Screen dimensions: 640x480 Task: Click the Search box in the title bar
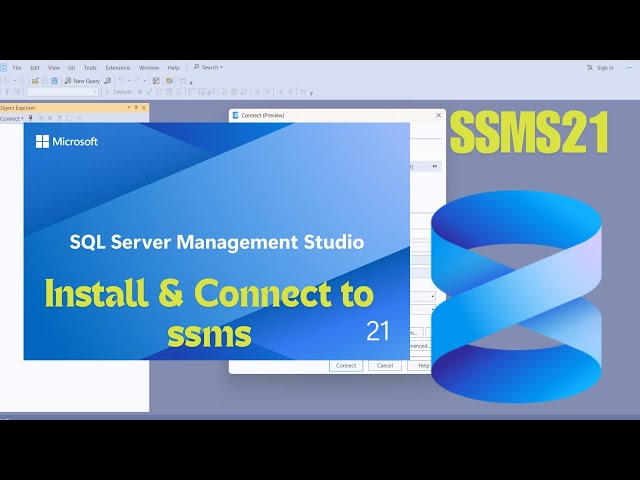(208, 67)
